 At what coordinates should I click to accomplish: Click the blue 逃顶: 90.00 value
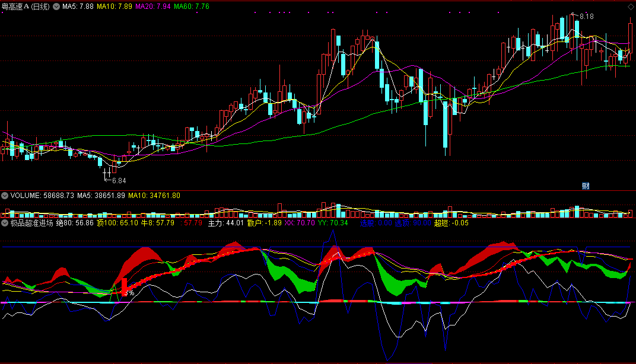pos(413,223)
